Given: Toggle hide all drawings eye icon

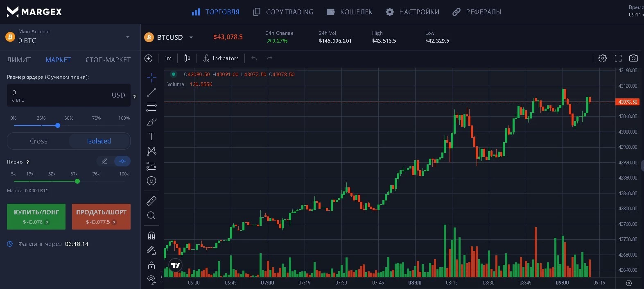Looking at the screenshot, I should [151, 280].
